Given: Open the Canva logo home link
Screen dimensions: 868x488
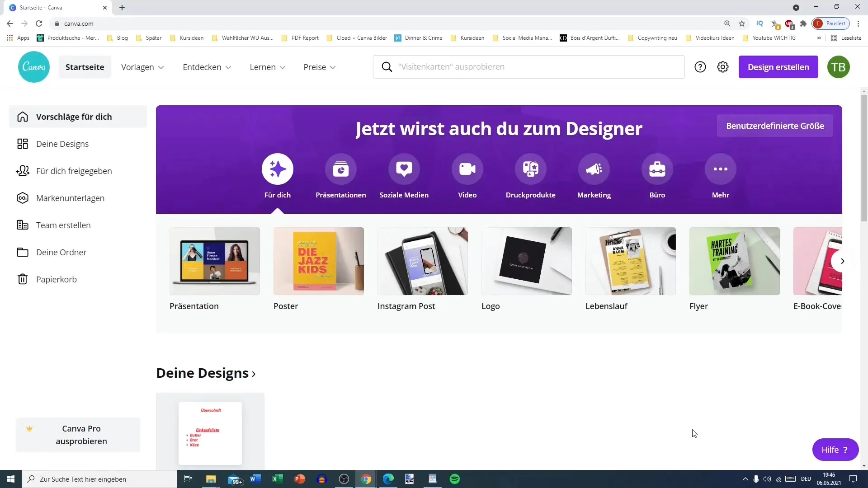Looking at the screenshot, I should point(34,67).
